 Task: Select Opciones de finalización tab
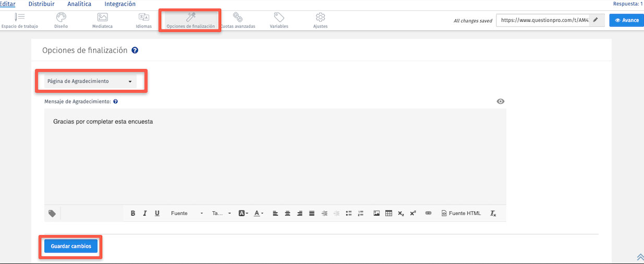click(190, 21)
